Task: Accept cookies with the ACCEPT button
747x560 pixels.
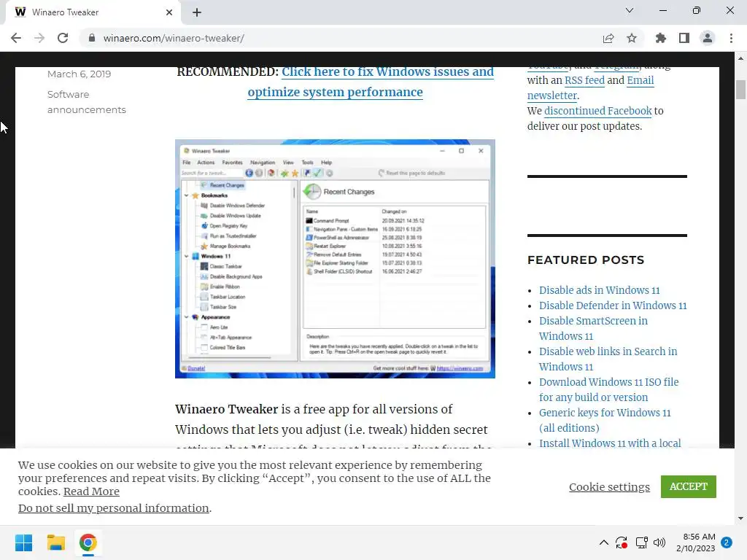Action: pos(689,486)
